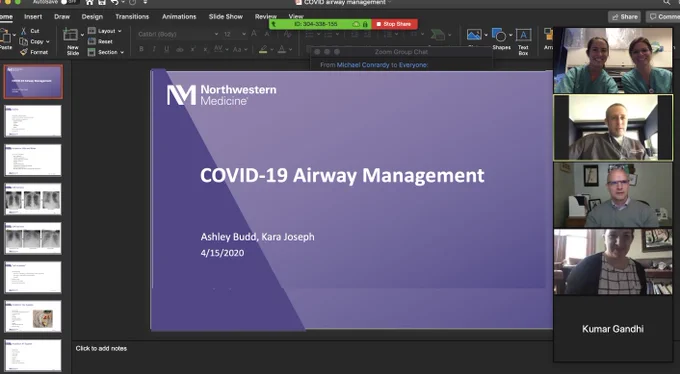680x374 pixels.
Task: Open the Change Case Aa dropdown
Action: tap(239, 49)
